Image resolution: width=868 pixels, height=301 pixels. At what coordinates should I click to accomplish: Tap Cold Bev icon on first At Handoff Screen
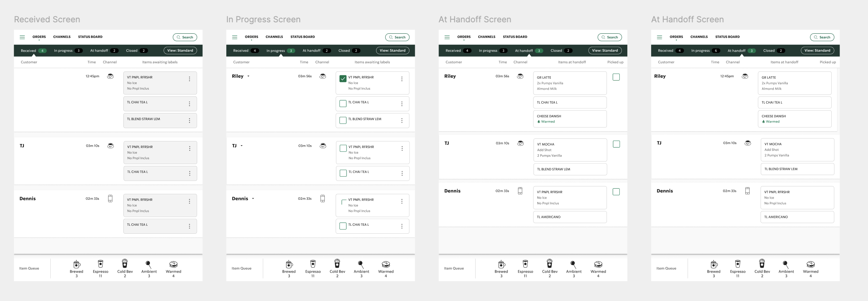coord(549,264)
